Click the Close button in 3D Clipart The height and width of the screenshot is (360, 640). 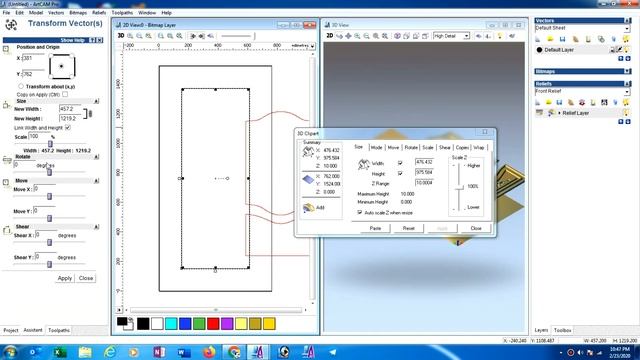[476, 228]
